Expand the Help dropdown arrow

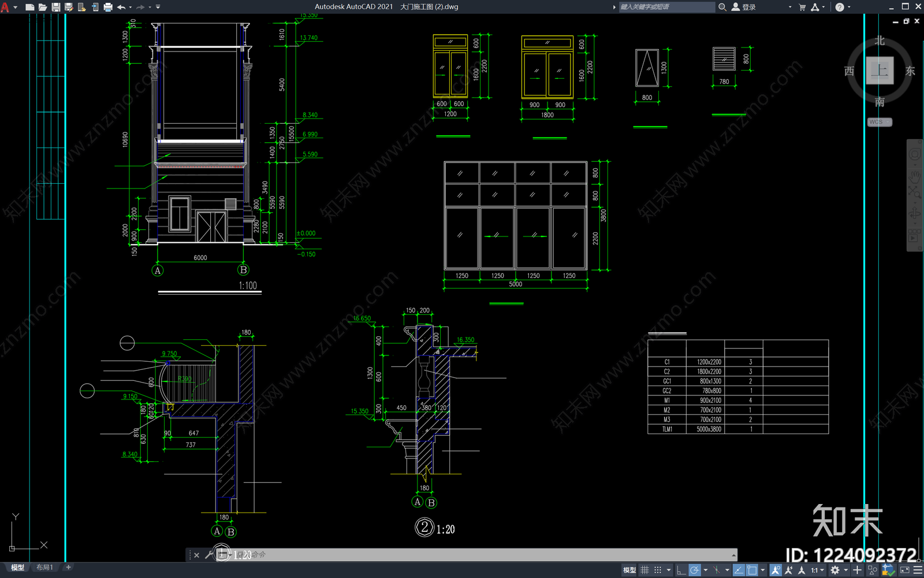pyautogui.click(x=849, y=7)
